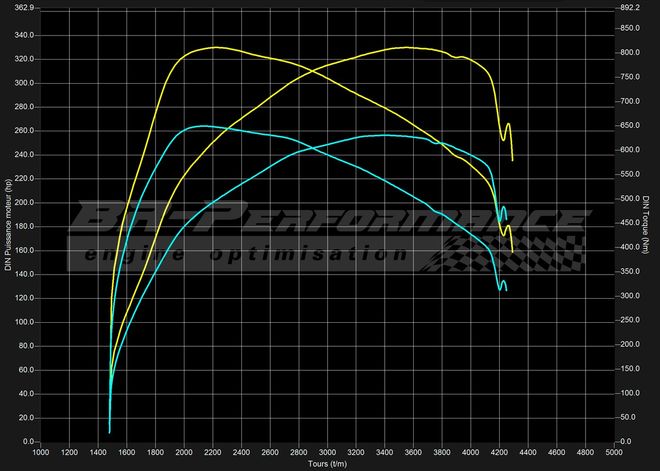
Task: Select the 1000 tick on the rpm axis
Action: pos(41,451)
